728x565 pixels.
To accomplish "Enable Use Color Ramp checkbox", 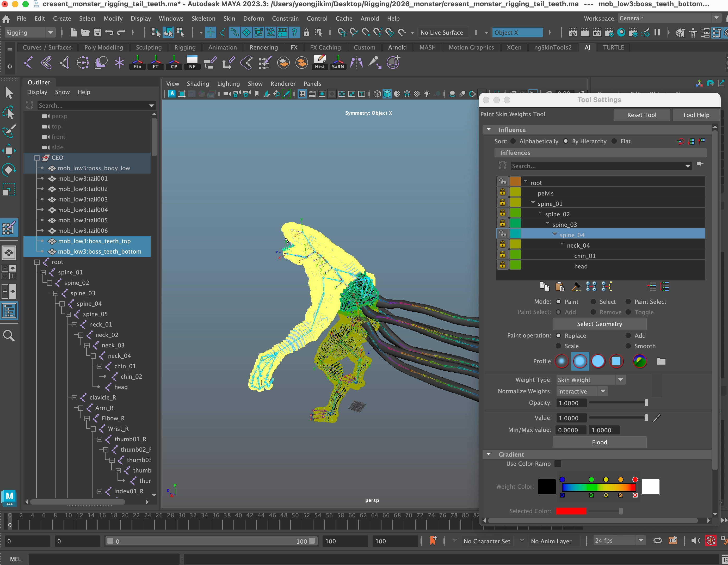I will [x=558, y=464].
